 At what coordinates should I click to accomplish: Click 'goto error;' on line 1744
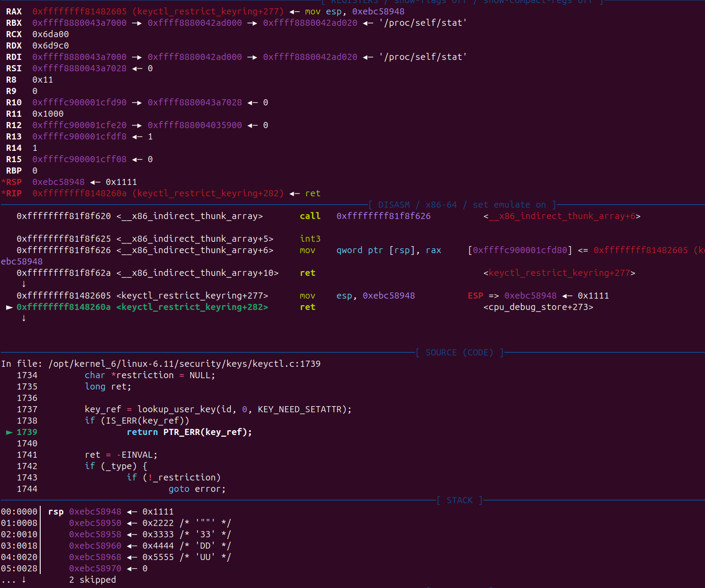[x=197, y=489]
